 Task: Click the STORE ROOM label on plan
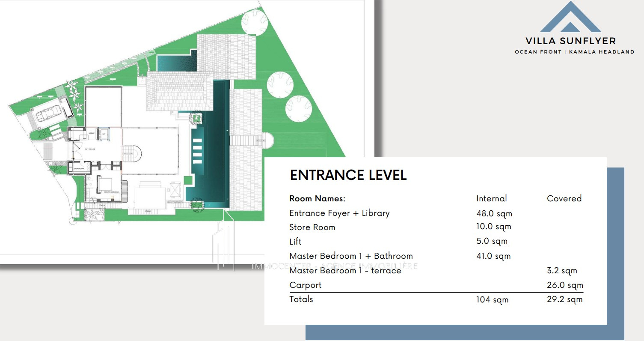(x=79, y=168)
